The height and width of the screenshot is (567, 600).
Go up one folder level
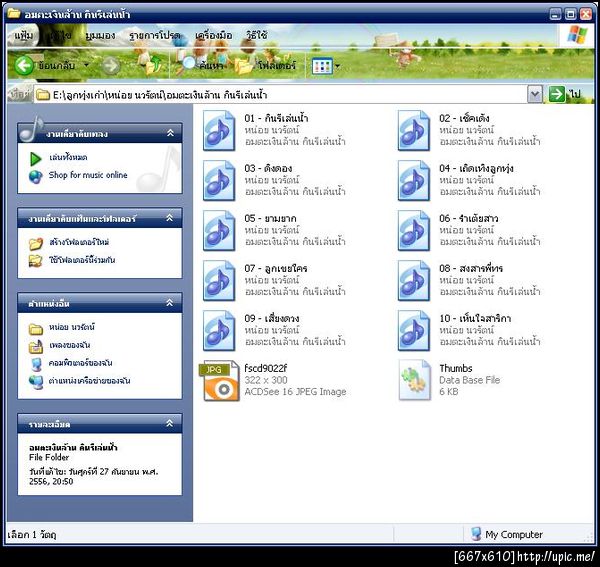154,65
